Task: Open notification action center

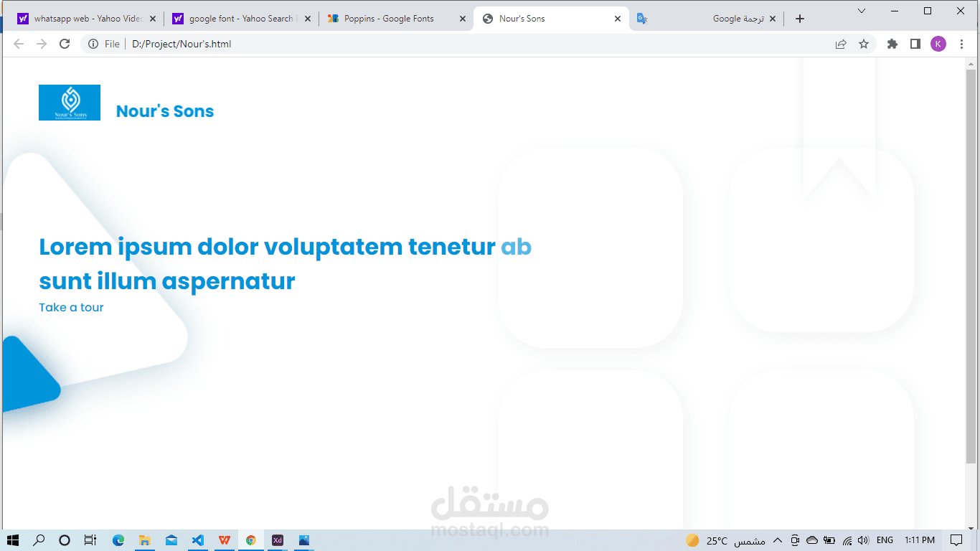Action: (x=956, y=540)
